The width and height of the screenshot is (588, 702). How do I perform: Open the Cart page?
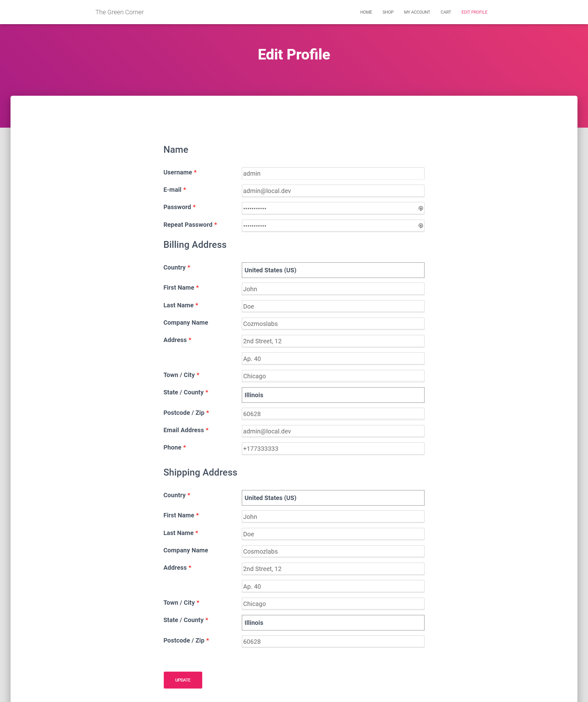(445, 12)
